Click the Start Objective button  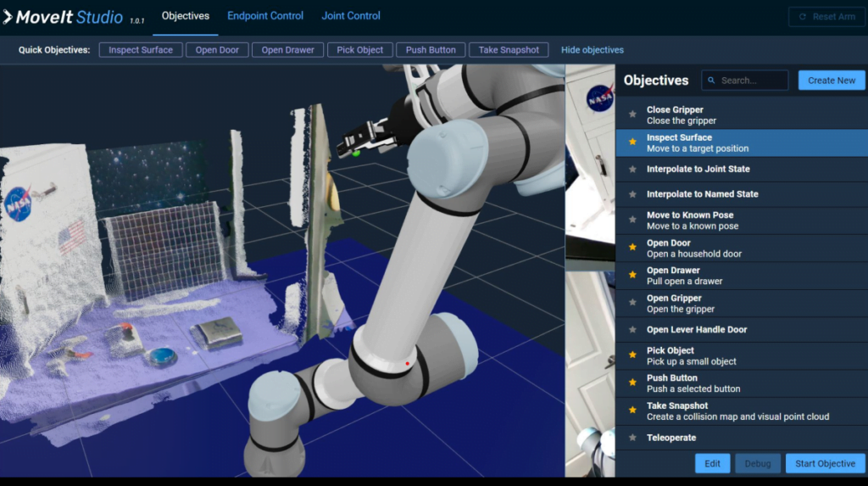825,463
